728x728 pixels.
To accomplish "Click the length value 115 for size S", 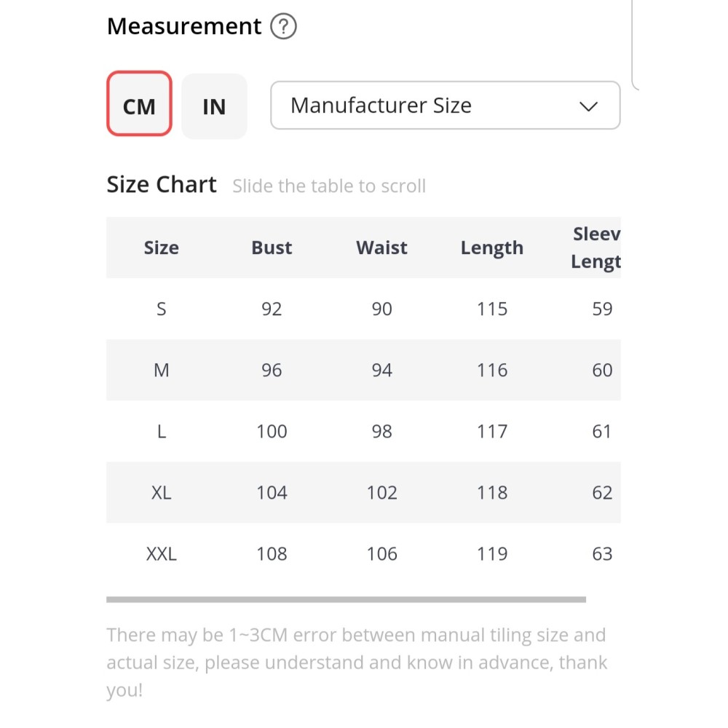I will point(492,309).
